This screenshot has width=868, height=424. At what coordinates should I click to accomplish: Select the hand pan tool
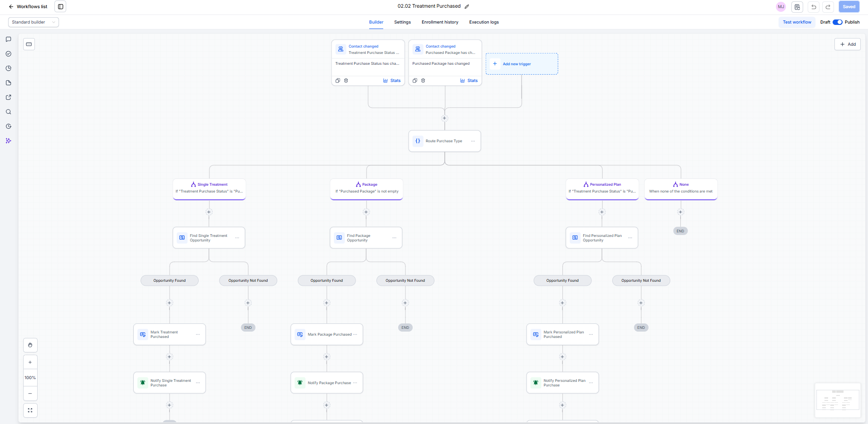(30, 345)
